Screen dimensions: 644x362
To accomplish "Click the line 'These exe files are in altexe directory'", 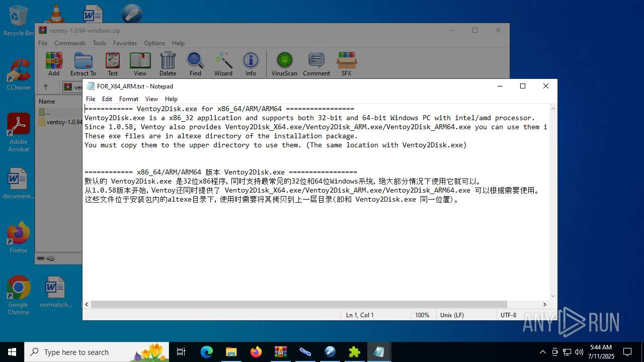I will tap(221, 136).
